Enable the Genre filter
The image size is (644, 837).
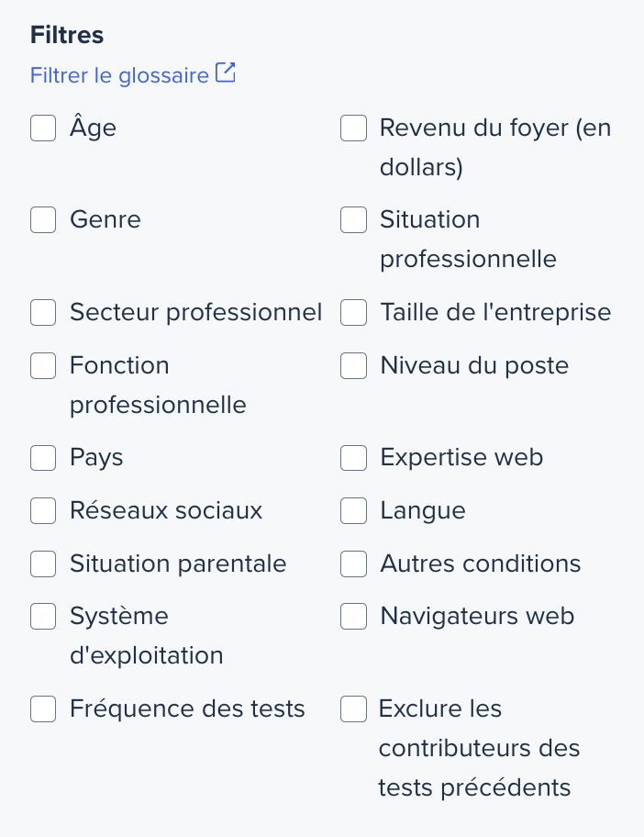[43, 220]
